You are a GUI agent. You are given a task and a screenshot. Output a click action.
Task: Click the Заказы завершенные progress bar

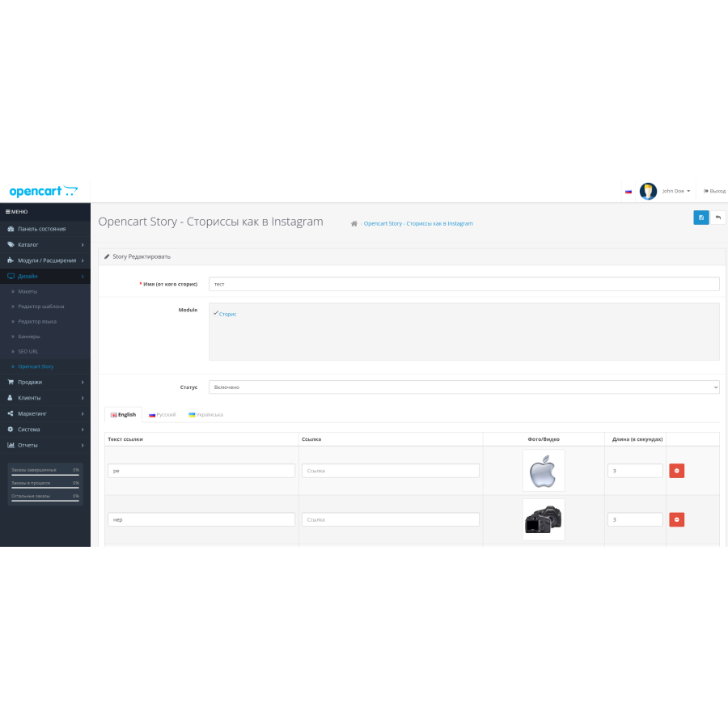[45, 475]
